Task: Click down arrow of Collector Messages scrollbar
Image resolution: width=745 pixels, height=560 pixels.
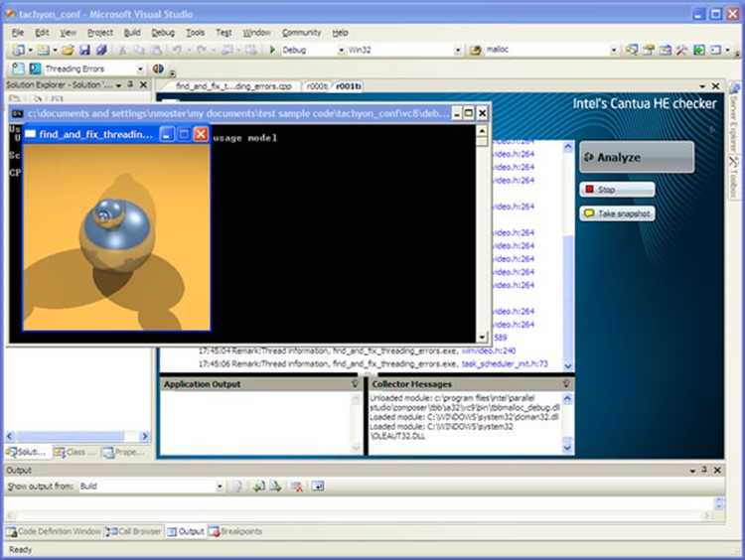Action: (x=567, y=448)
